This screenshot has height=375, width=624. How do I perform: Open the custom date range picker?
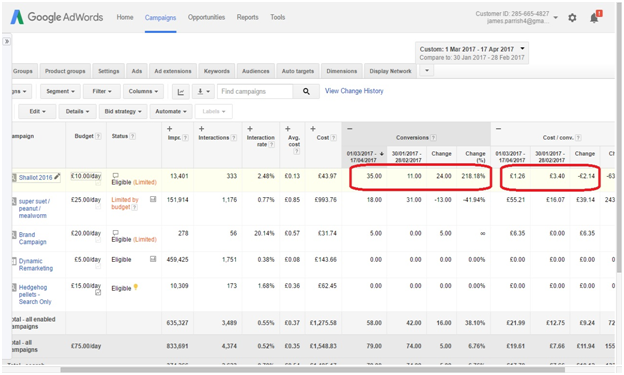(x=472, y=53)
